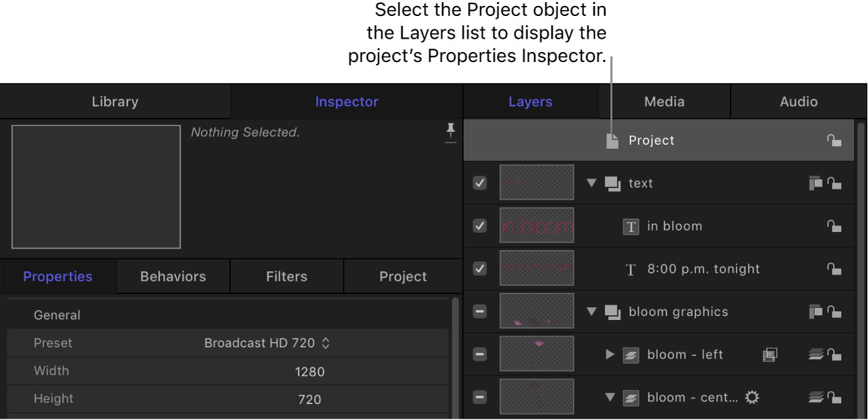Click the pin icon in the Inspector
This screenshot has width=868, height=420.
(451, 132)
